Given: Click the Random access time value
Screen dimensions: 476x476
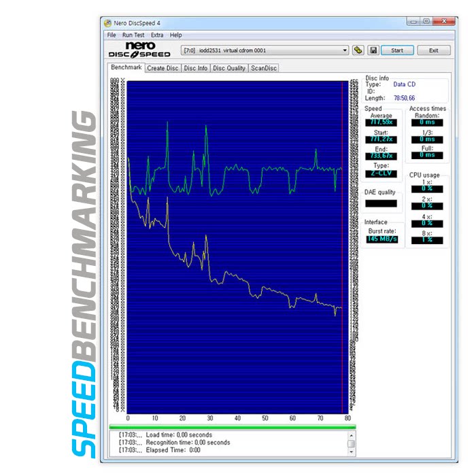Looking at the screenshot, I should click(x=427, y=122).
